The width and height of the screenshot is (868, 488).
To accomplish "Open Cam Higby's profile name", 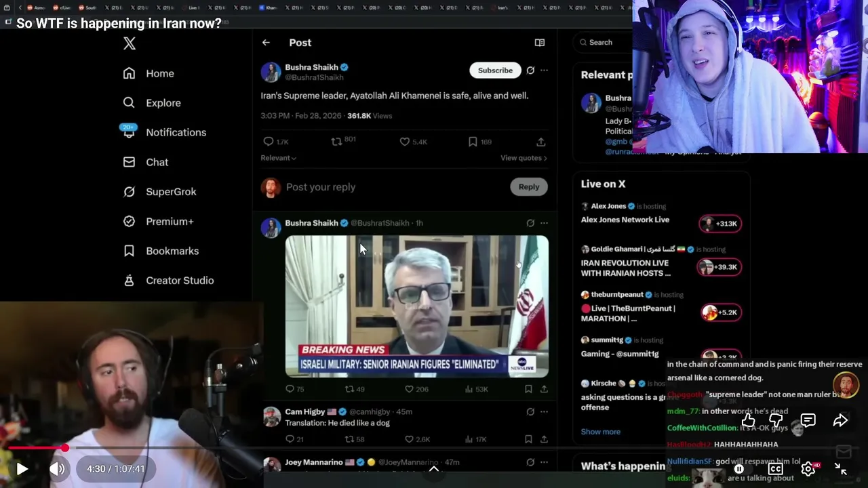I will point(304,411).
